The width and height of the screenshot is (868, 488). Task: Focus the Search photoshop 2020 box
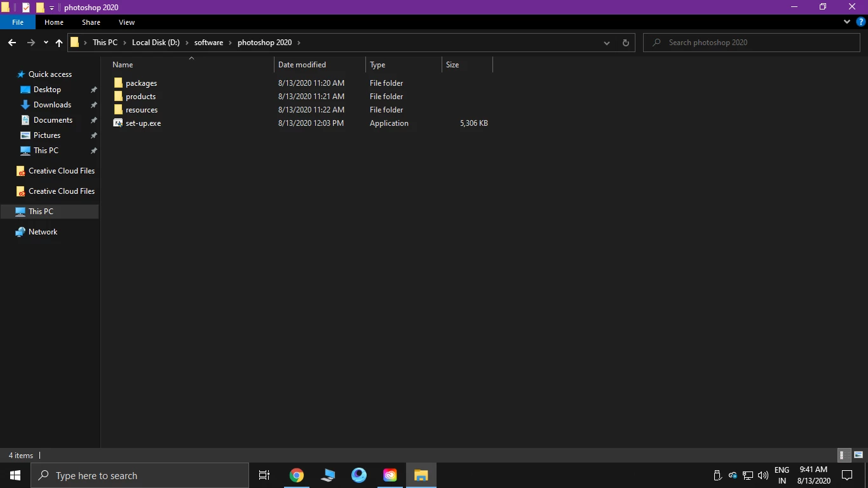click(x=752, y=43)
